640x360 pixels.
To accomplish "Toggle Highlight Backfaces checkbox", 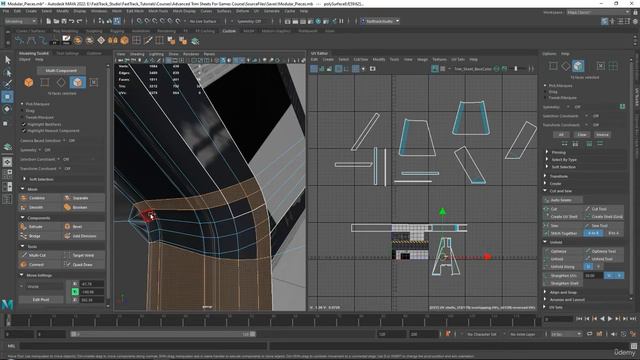I will (24, 124).
